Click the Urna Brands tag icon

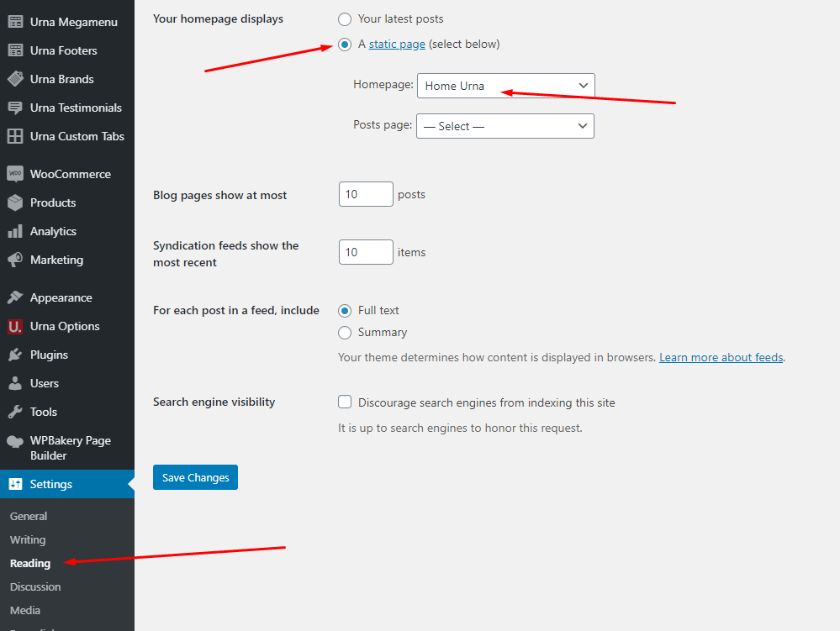(15, 79)
